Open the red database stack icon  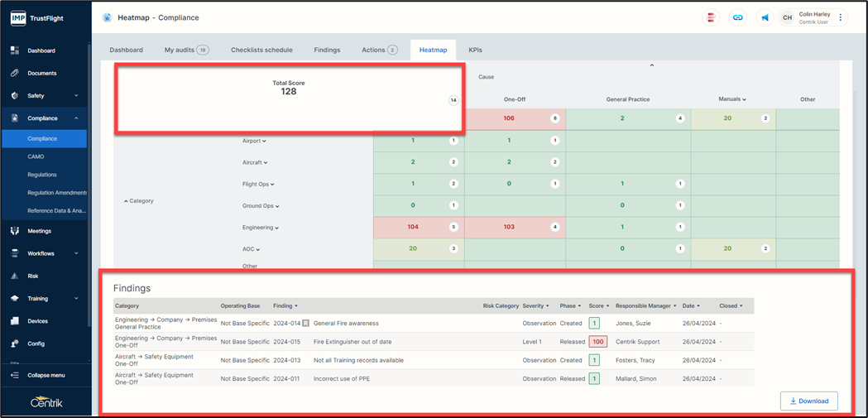[x=711, y=17]
